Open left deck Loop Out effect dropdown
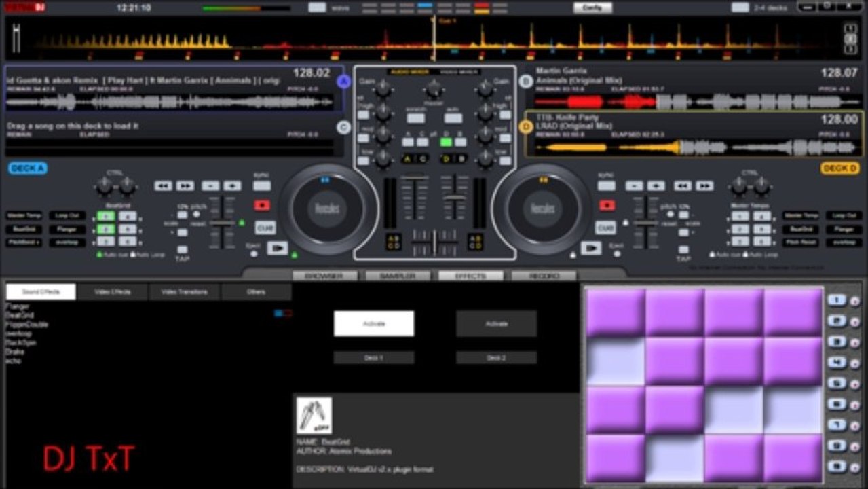 pos(67,215)
